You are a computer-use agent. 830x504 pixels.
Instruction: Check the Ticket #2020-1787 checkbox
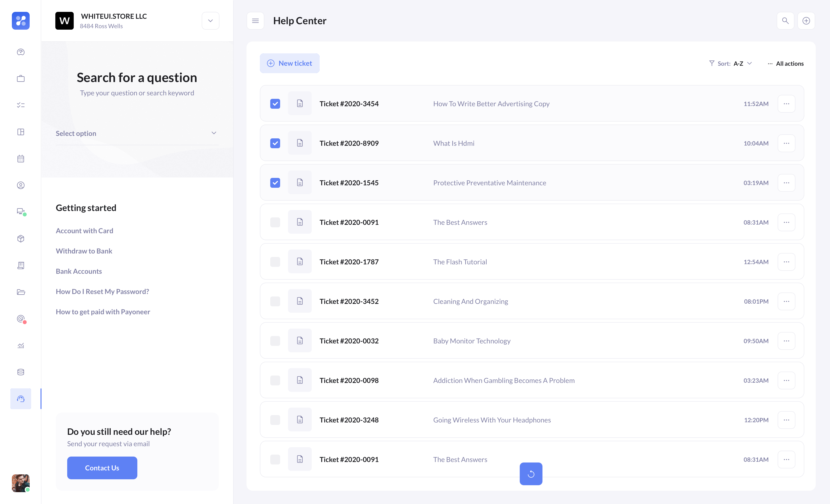pos(275,262)
